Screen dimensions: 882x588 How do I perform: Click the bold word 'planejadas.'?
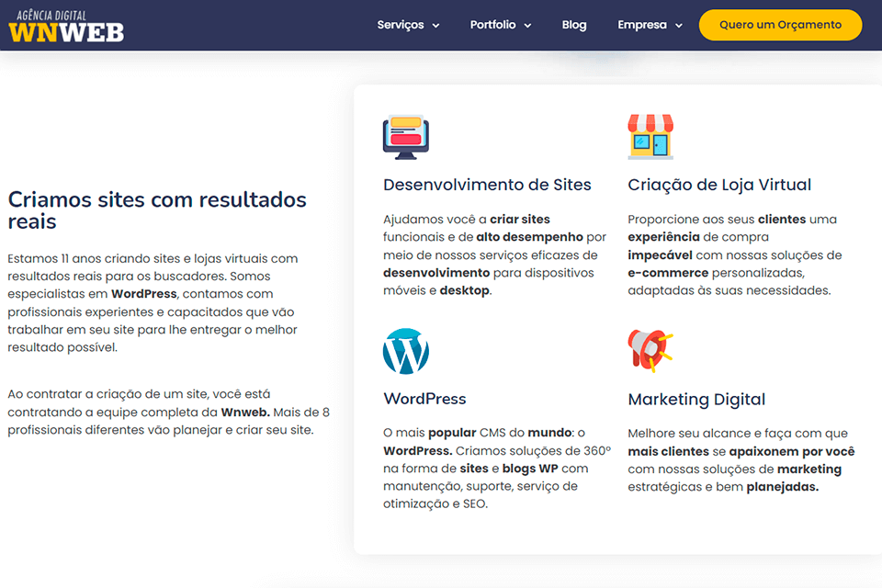click(x=783, y=487)
